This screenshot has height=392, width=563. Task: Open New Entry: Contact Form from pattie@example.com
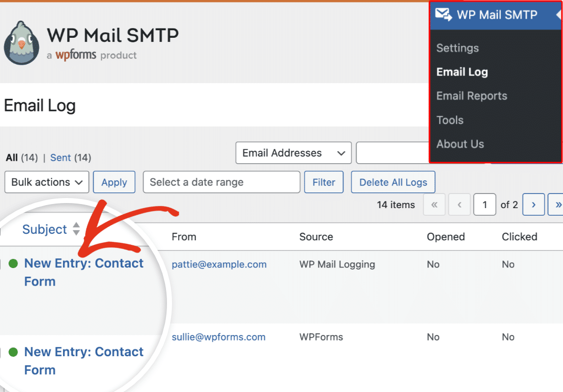(x=84, y=272)
